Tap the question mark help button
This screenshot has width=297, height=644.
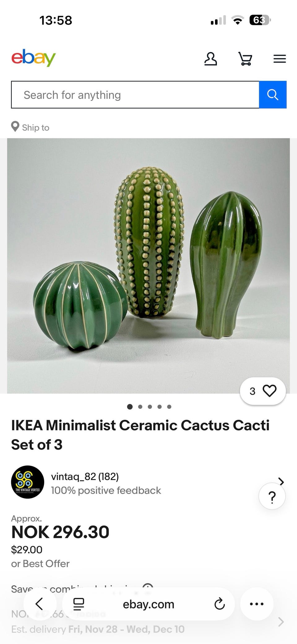(272, 497)
